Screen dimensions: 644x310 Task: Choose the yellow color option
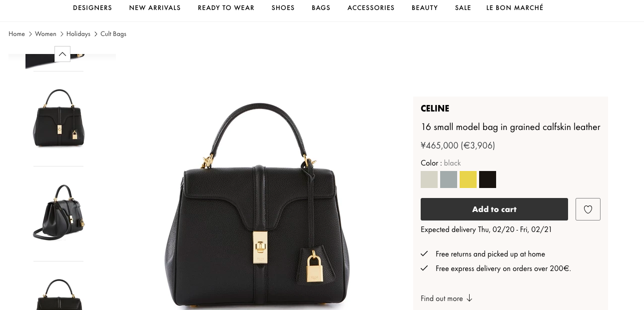[468, 179]
